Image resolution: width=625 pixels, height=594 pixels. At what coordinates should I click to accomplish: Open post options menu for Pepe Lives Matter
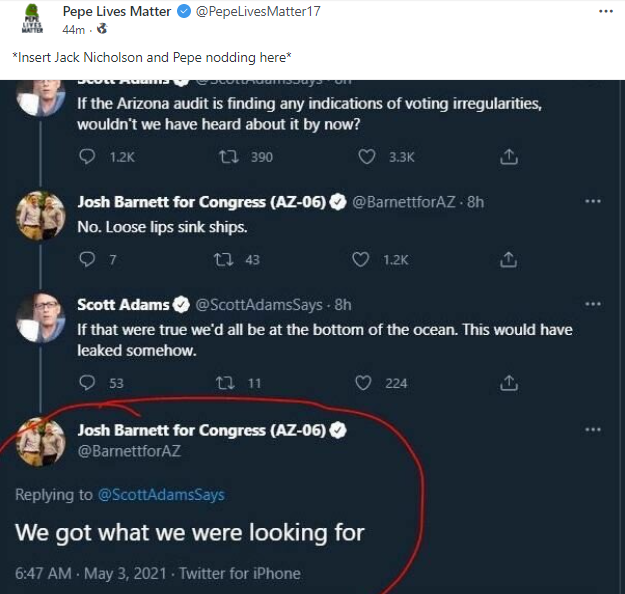tap(604, 13)
